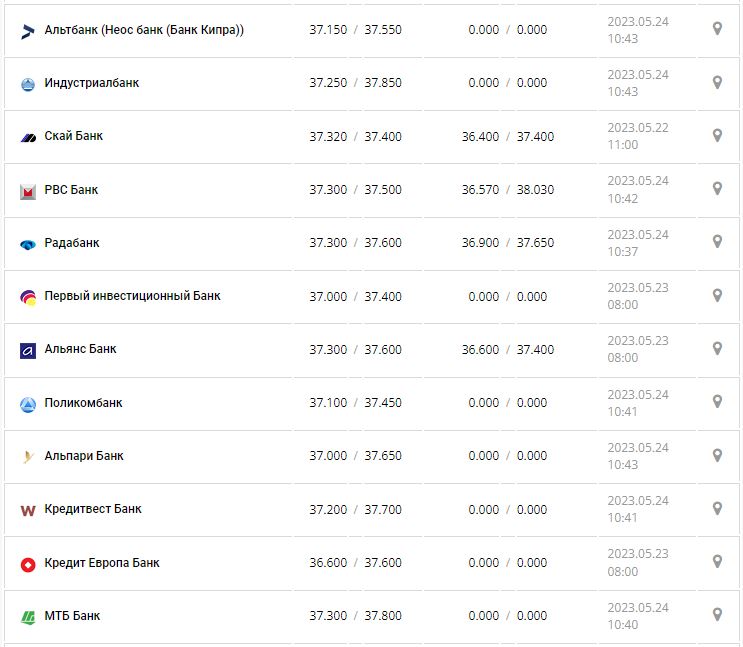The image size is (743, 647).
Task: Show РВС Банк branch locations pin
Action: (717, 188)
